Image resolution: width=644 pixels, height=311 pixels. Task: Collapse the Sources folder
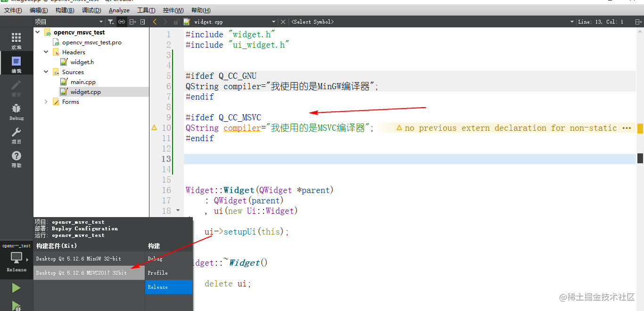(x=46, y=72)
